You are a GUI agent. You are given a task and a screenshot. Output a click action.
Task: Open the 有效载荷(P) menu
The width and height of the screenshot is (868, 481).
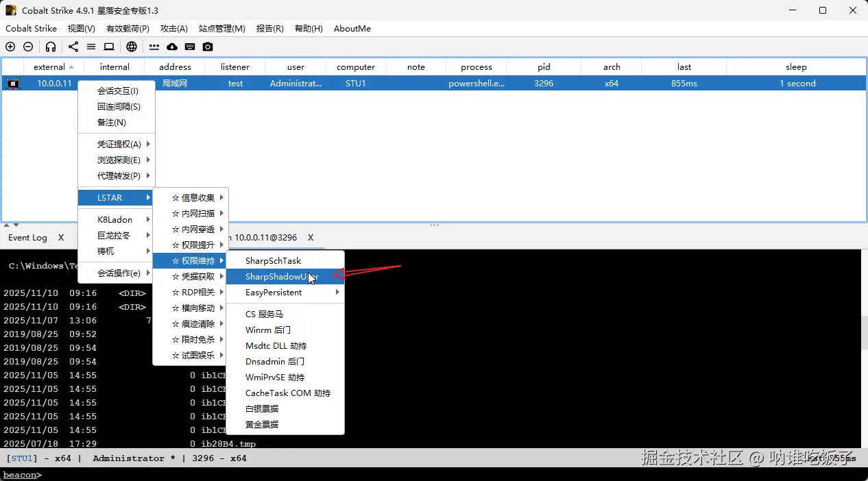click(128, 29)
